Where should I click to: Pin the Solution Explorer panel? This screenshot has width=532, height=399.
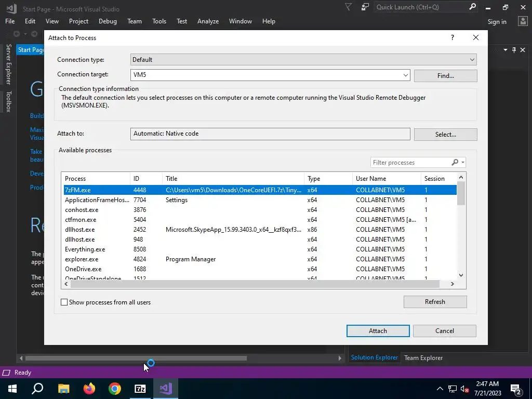[514, 50]
